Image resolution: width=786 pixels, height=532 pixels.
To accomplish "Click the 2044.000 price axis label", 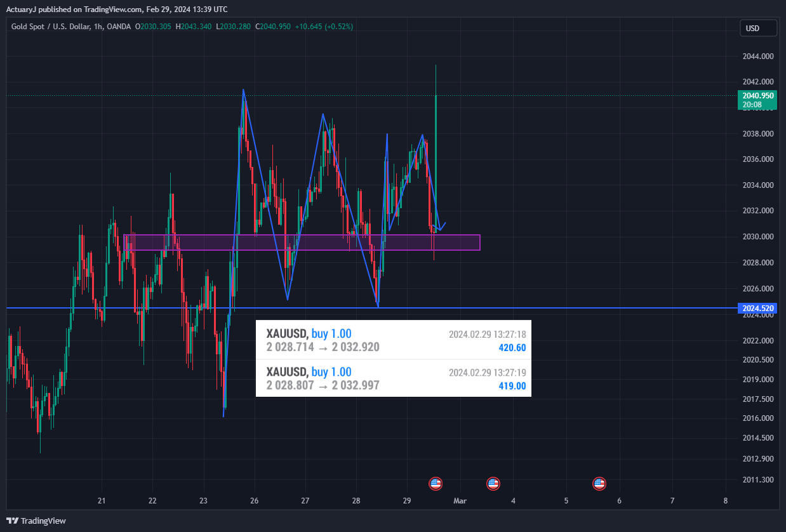I will pyautogui.click(x=758, y=57).
